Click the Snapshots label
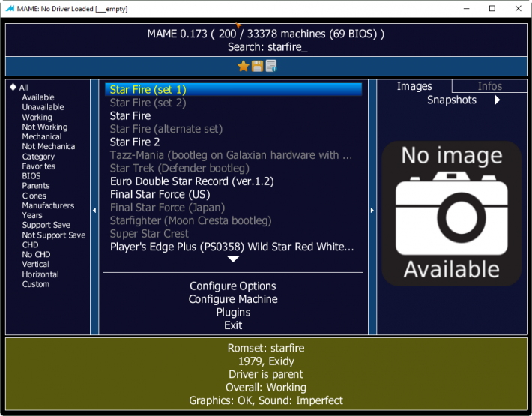Screen dimensions: 532x416 [452, 100]
